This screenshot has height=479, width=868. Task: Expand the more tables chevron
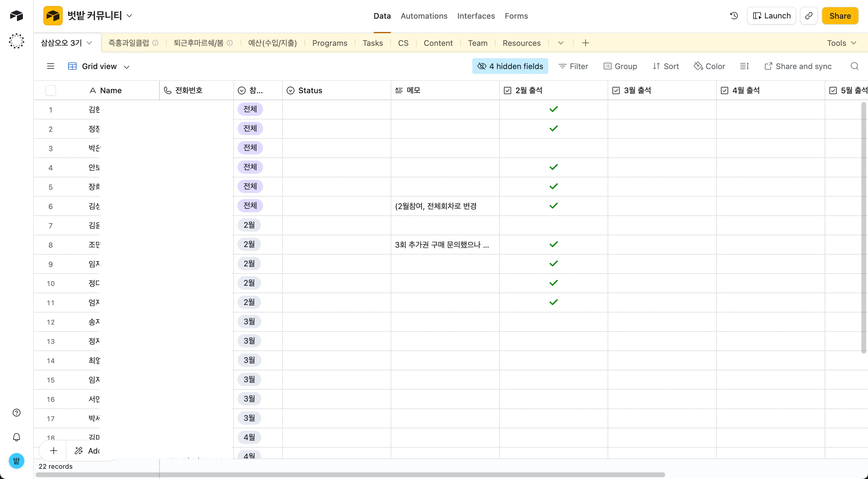coord(560,43)
